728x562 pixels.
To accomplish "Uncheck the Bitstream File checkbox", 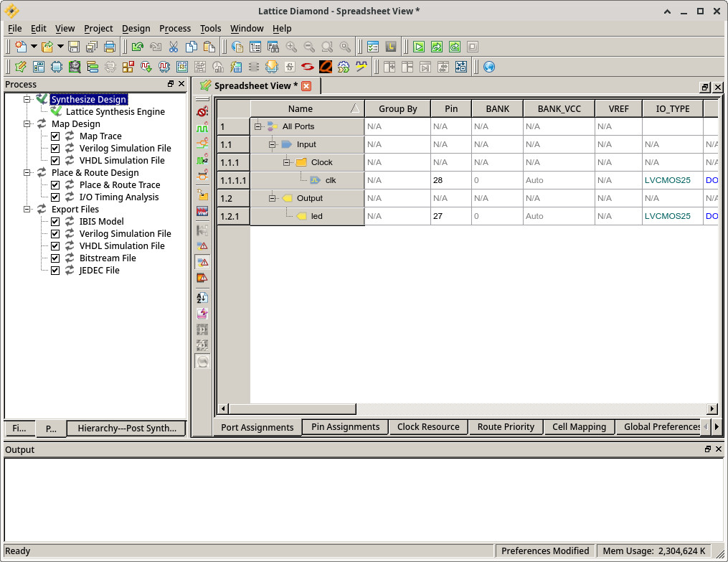I will [55, 258].
